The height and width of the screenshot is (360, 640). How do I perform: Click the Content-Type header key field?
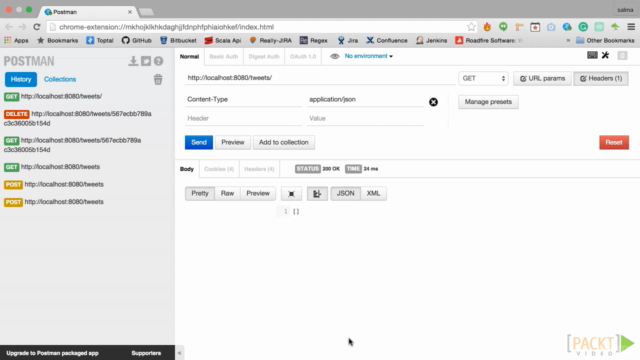(x=243, y=100)
